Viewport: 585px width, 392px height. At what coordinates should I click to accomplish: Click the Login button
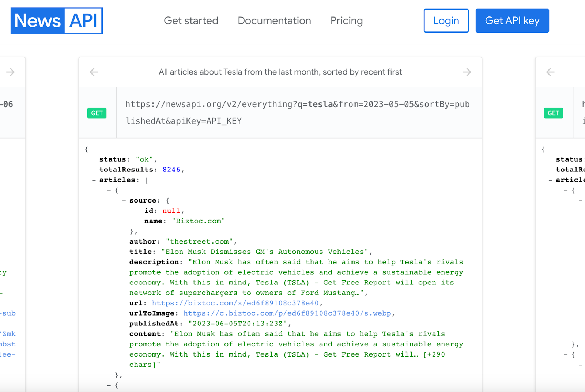coord(446,21)
